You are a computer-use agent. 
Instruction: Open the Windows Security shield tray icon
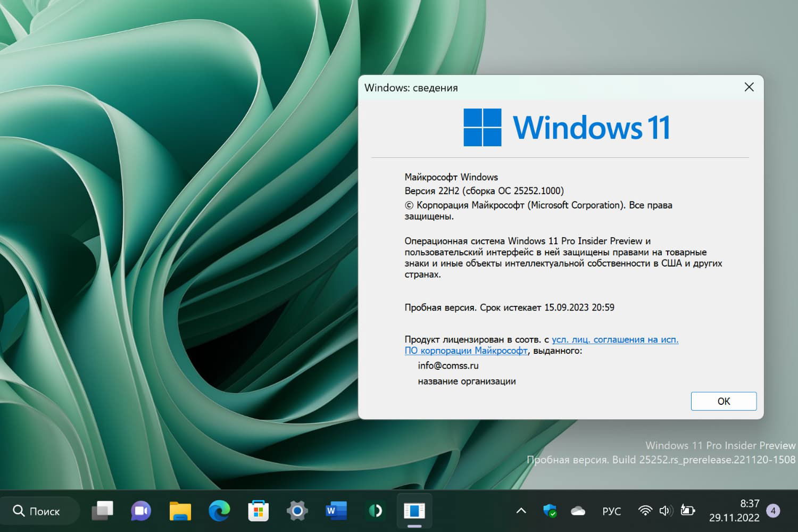click(550, 511)
